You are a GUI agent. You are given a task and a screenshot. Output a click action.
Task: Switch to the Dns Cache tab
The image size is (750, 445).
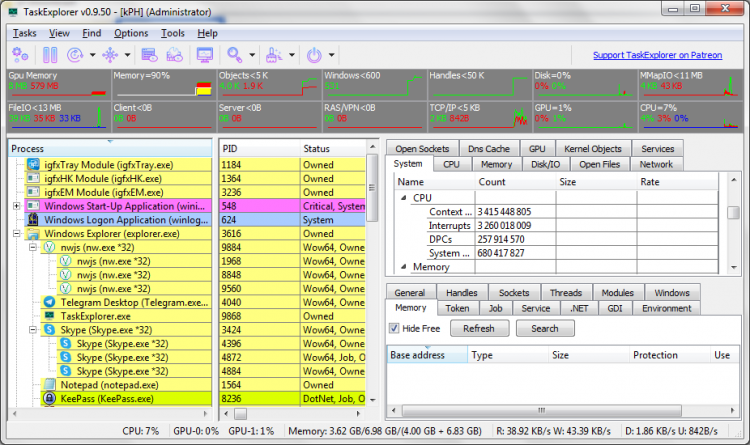click(x=488, y=149)
